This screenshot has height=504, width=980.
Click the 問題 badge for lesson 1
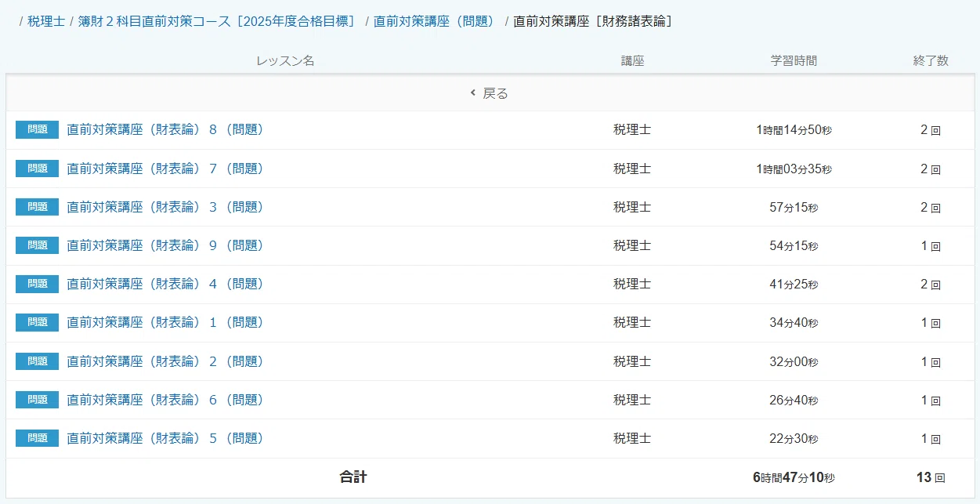[37, 321]
